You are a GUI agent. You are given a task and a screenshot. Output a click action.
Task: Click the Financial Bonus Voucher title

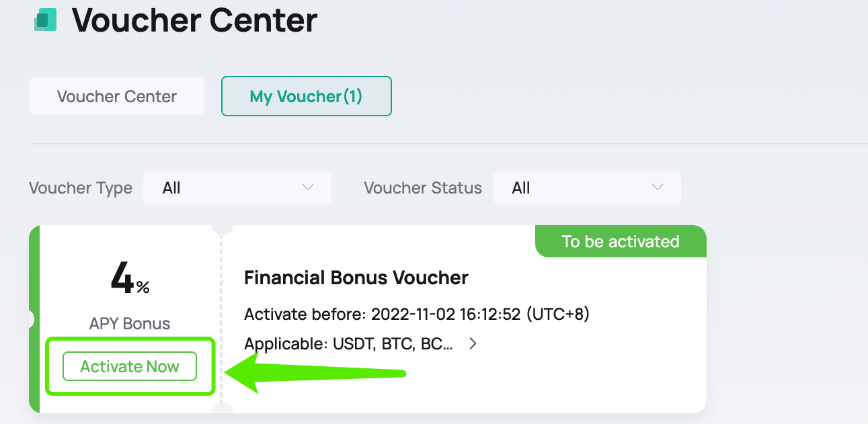(x=356, y=278)
